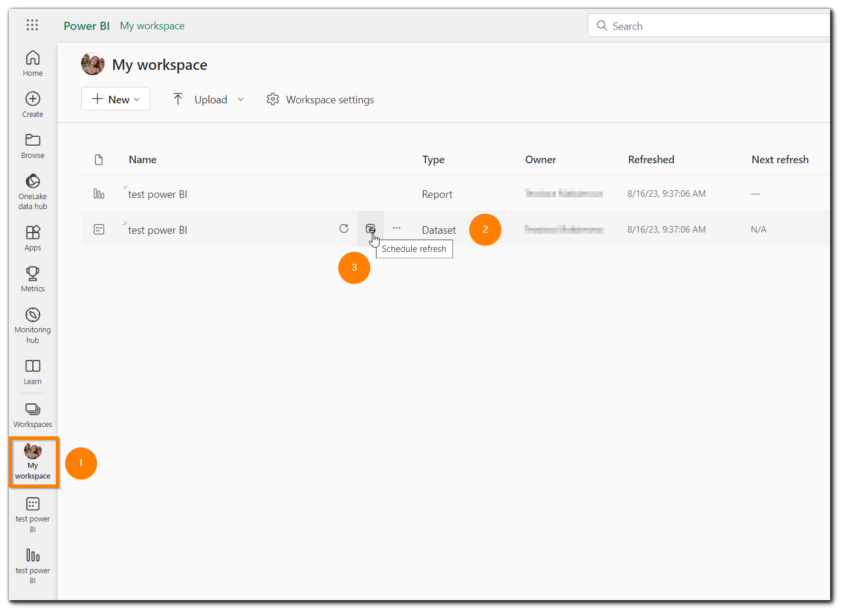Open Workspace settings
This screenshot has width=846, height=616.
point(320,99)
